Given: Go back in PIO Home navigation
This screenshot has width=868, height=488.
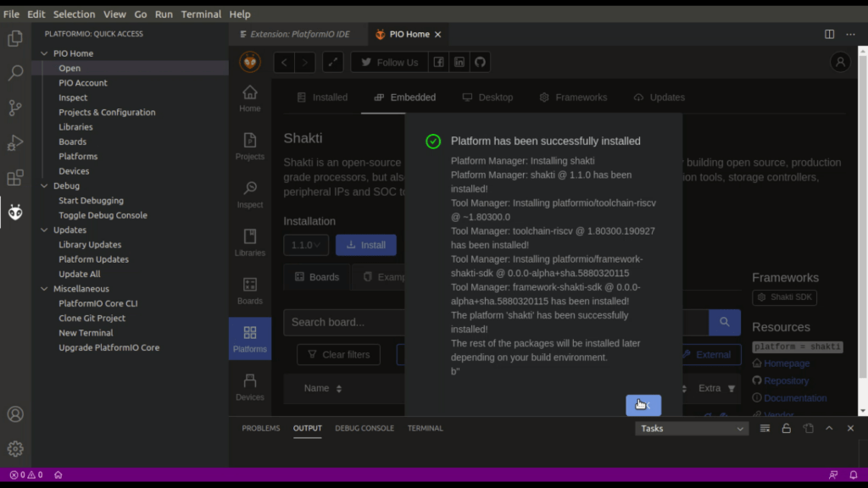Looking at the screenshot, I should (284, 62).
